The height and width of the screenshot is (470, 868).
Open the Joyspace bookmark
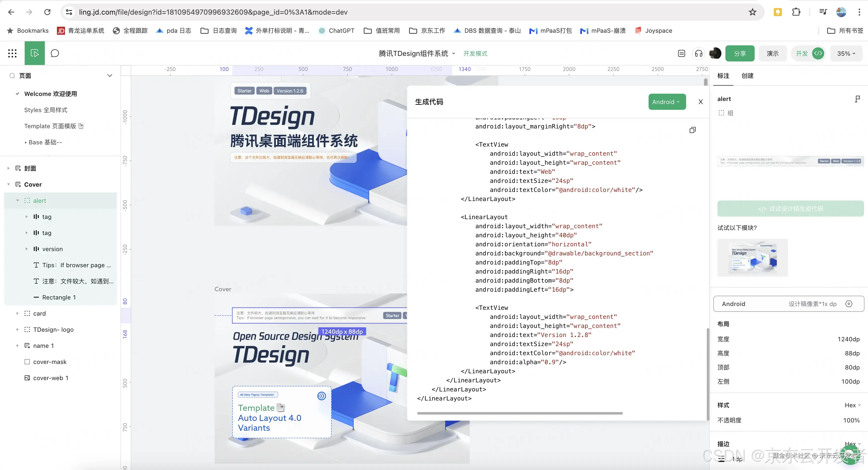point(653,31)
